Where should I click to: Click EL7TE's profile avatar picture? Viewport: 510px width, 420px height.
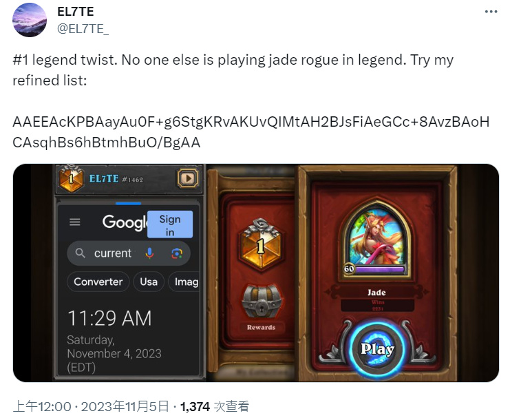coord(30,20)
